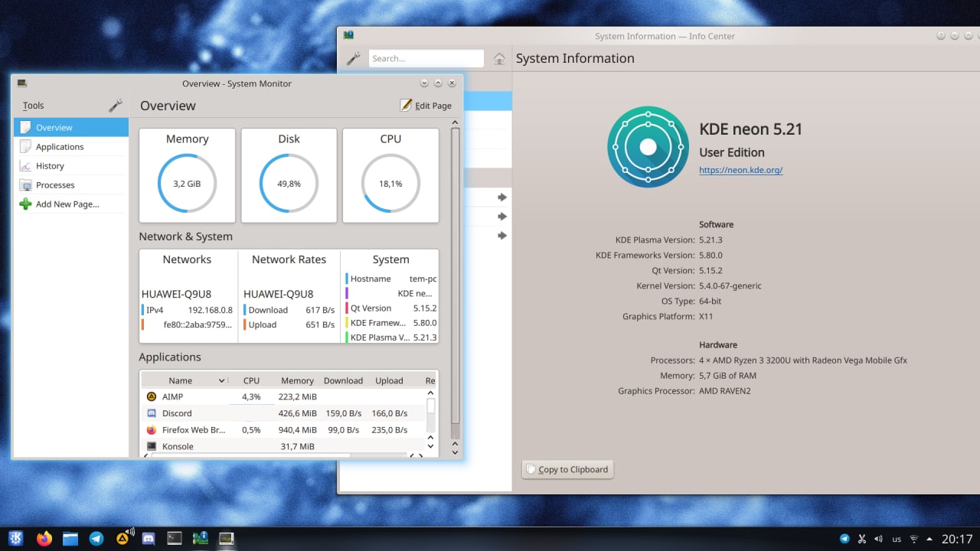Click the Info Center search field
This screenshot has width=980, height=551.
tap(426, 58)
